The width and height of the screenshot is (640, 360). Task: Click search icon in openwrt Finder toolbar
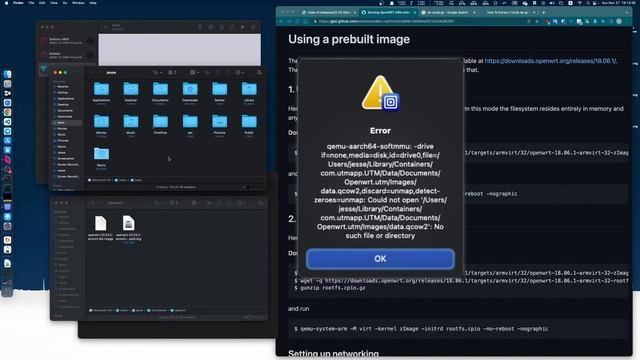pos(260,203)
